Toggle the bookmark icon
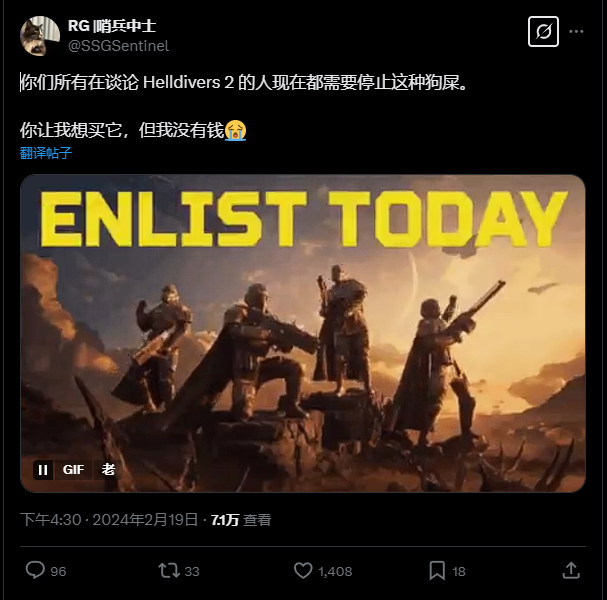Screen dimensions: 607x600 [x=437, y=571]
